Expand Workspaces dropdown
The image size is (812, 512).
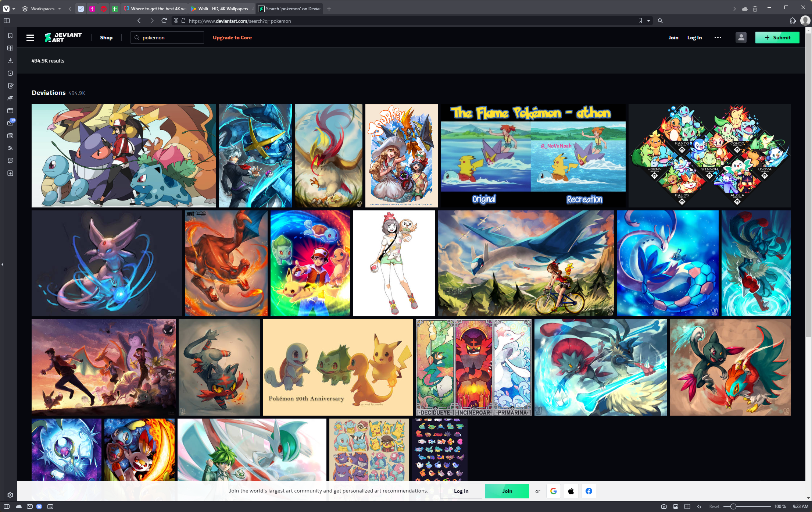click(42, 8)
